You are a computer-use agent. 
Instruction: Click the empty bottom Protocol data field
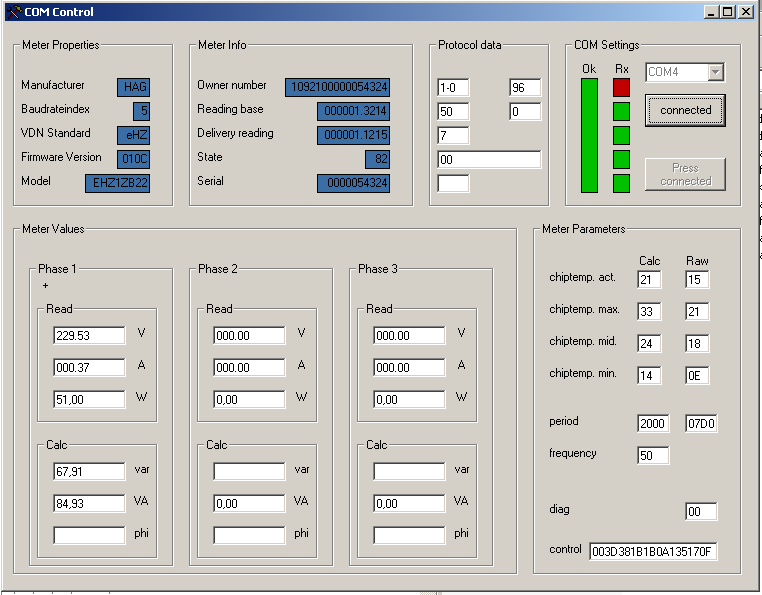point(453,183)
